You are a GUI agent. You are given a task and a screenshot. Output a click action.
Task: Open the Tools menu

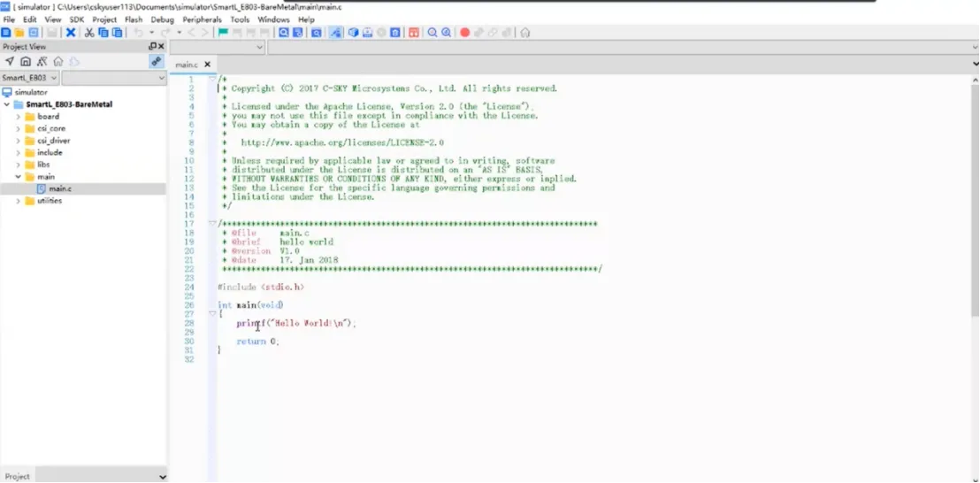coord(240,20)
